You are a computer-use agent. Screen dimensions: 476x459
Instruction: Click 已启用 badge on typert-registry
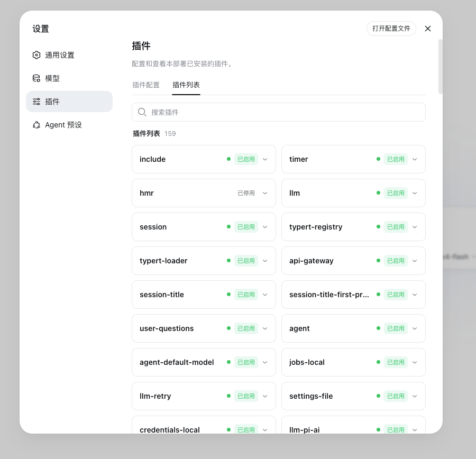[396, 227]
